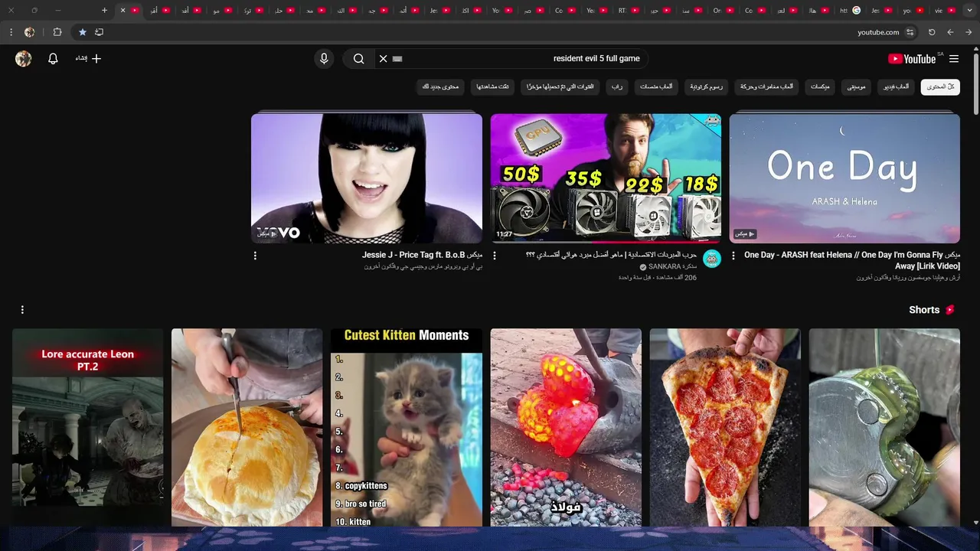
Task: Clear the search box with the X
Action: [383, 59]
